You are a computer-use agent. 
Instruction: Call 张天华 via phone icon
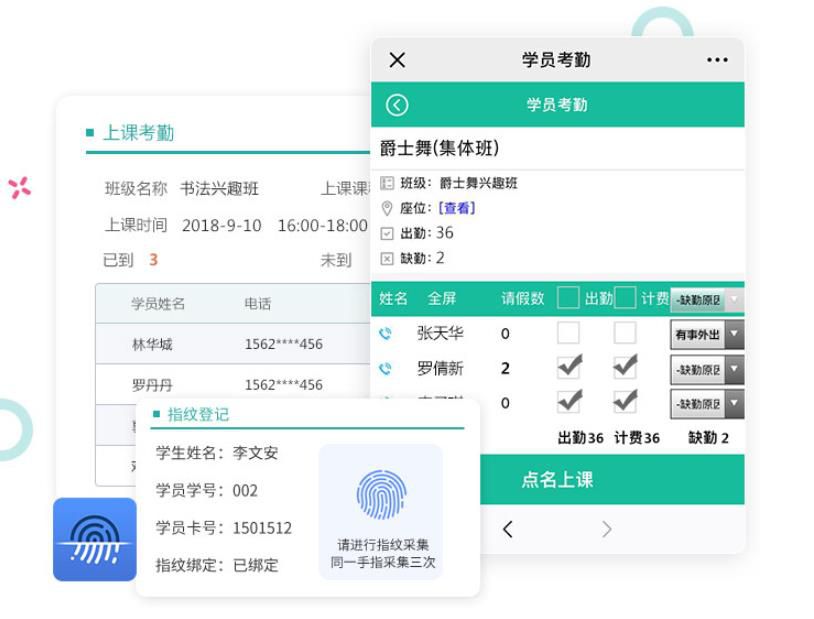385,333
